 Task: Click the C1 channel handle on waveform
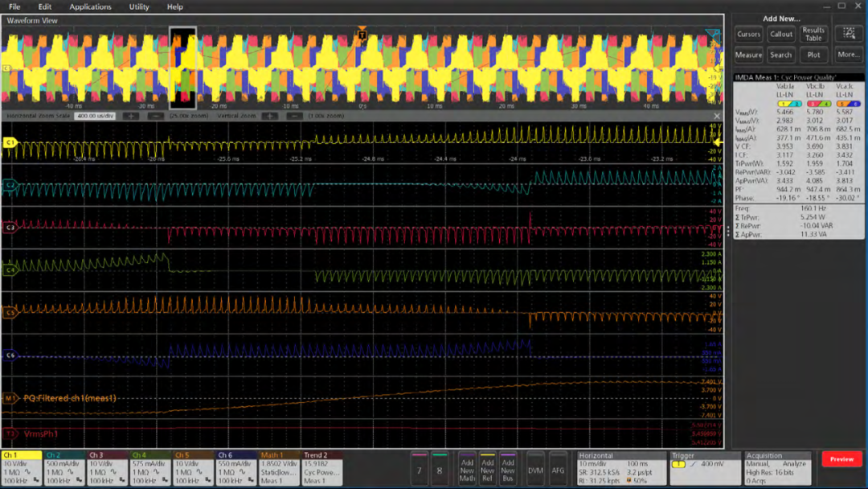(x=10, y=142)
